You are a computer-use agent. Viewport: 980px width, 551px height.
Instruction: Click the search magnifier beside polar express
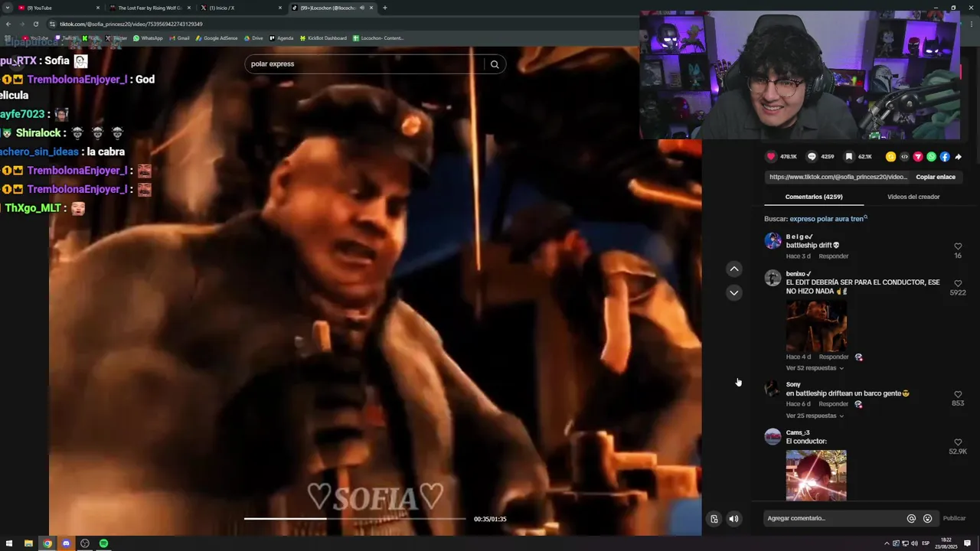[495, 64]
